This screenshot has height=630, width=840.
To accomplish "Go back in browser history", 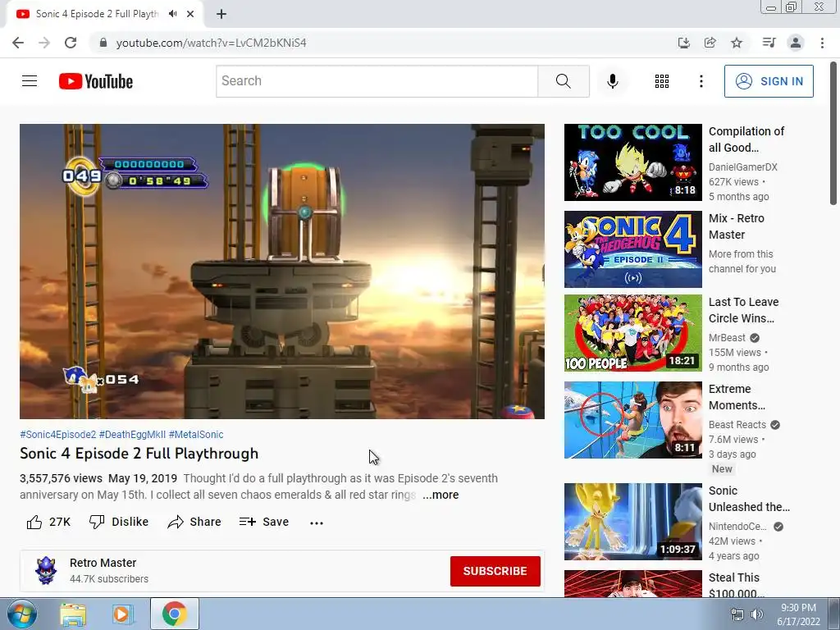I will pos(18,43).
